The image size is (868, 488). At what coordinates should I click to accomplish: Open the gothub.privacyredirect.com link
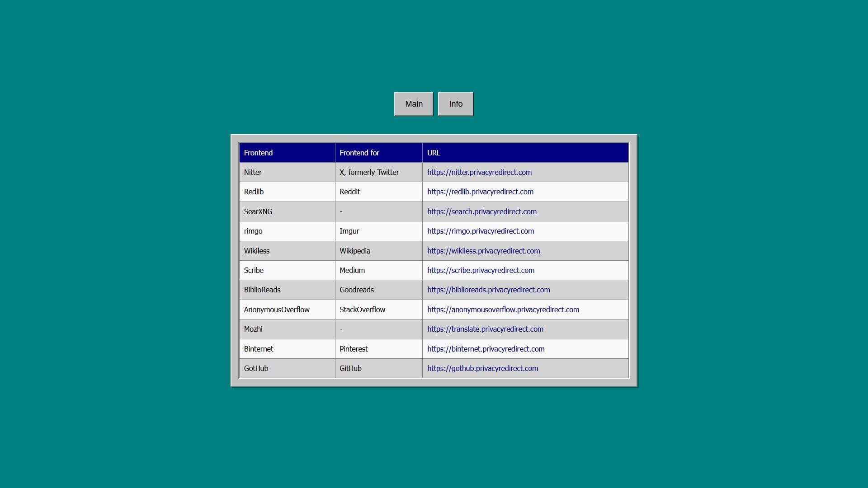click(482, 368)
